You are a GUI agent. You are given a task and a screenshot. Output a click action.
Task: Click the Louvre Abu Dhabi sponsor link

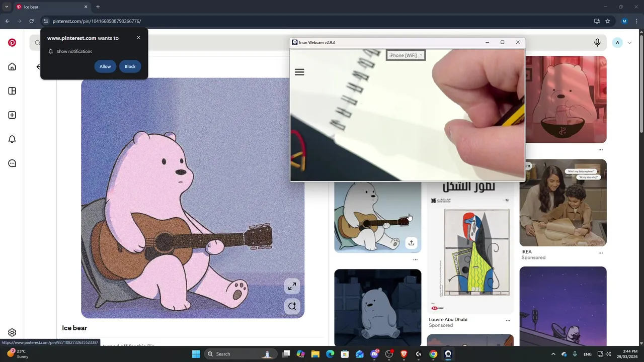pos(448,320)
